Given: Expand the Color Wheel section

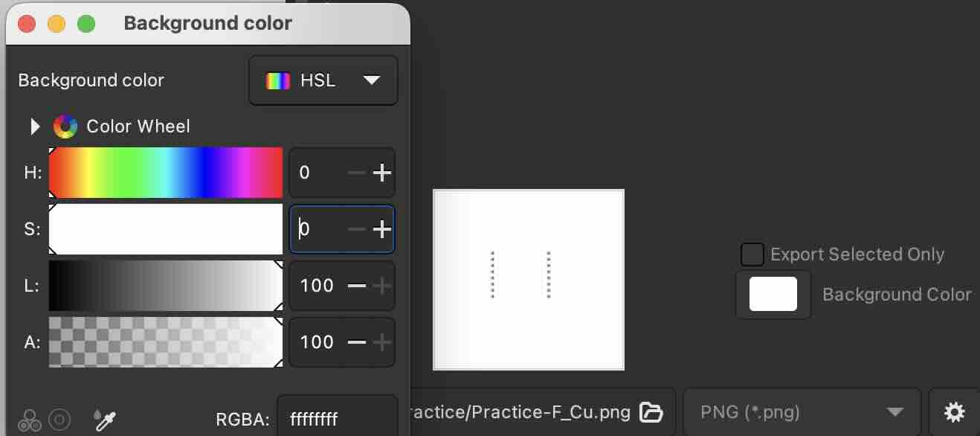Looking at the screenshot, I should [x=34, y=126].
